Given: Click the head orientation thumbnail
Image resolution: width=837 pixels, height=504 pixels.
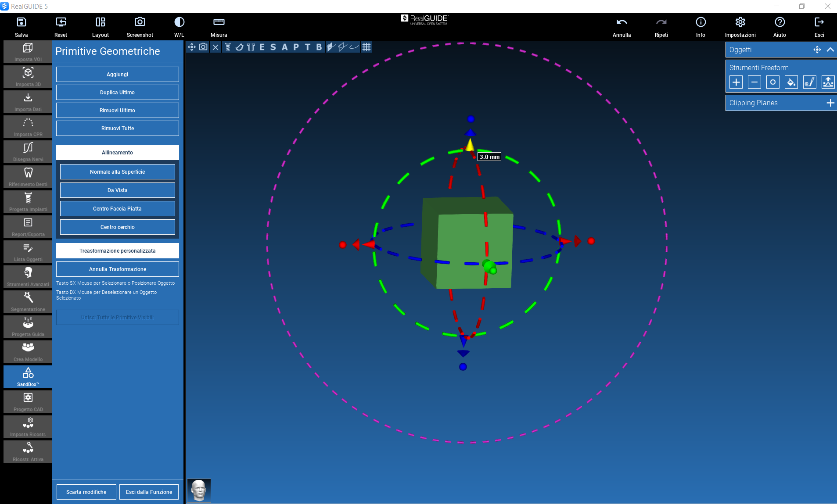Looking at the screenshot, I should click(x=199, y=490).
